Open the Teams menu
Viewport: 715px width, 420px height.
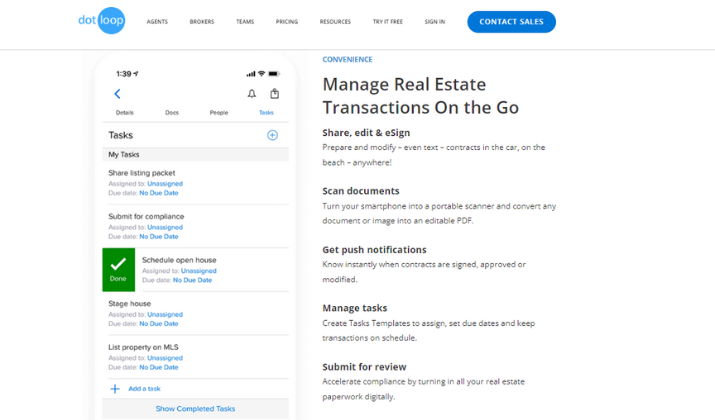(x=245, y=21)
